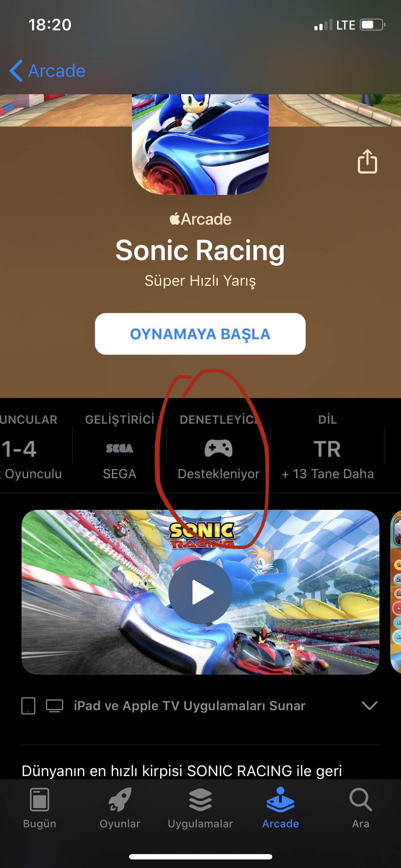Tap the share icon
Image resolution: width=401 pixels, height=868 pixels.
click(367, 161)
